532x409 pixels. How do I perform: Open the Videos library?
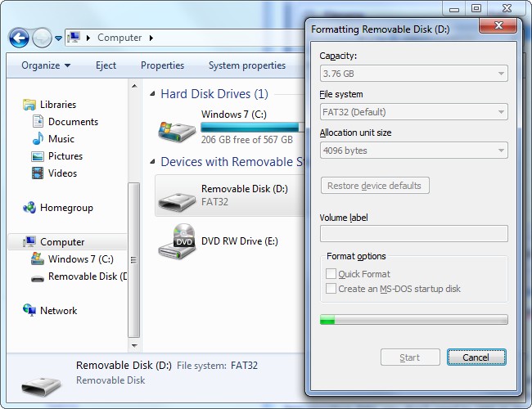pyautogui.click(x=62, y=173)
